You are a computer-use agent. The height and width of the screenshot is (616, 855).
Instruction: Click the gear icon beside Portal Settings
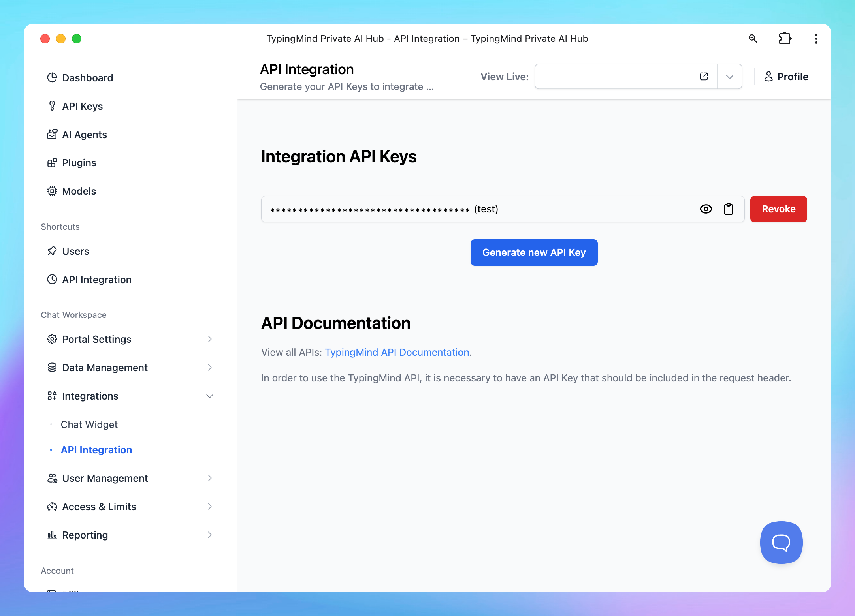52,339
